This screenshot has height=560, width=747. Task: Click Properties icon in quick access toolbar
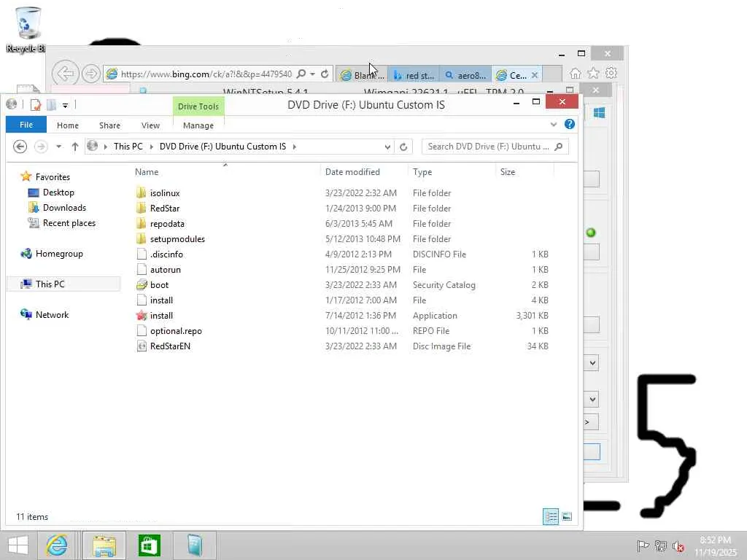tap(36, 105)
